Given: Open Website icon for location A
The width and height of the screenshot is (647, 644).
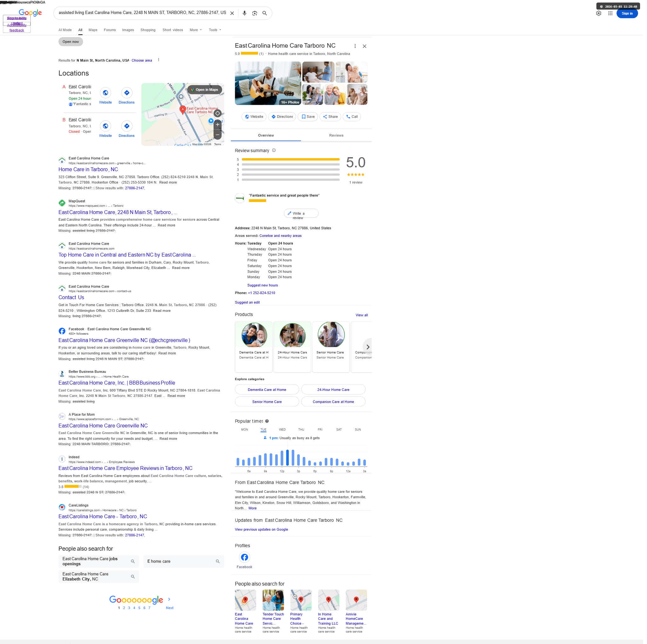Looking at the screenshot, I should coord(106,93).
